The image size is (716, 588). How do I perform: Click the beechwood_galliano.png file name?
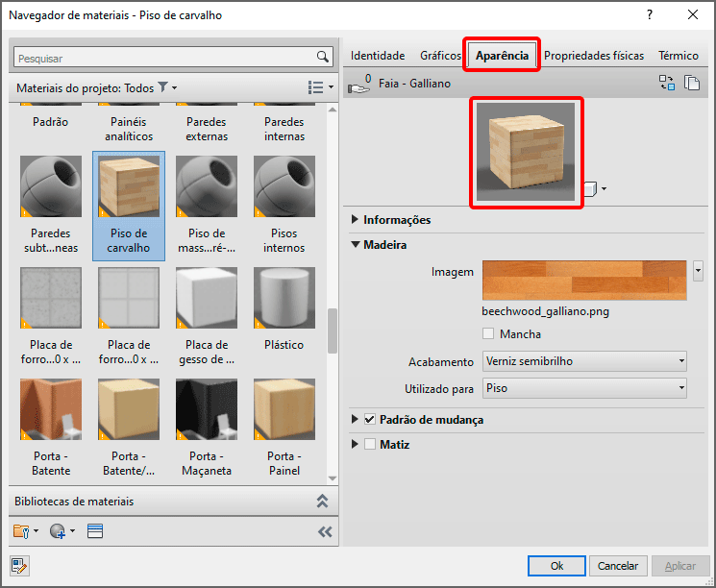point(545,311)
